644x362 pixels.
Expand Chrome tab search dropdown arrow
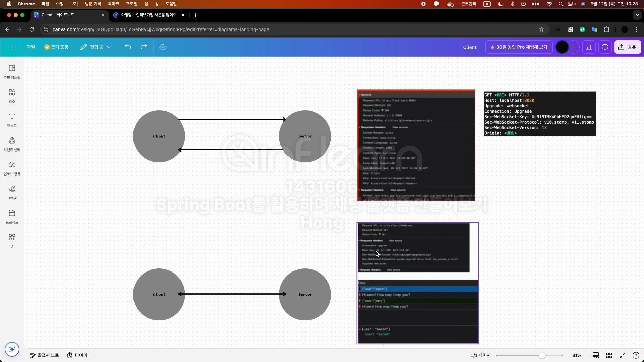637,15
